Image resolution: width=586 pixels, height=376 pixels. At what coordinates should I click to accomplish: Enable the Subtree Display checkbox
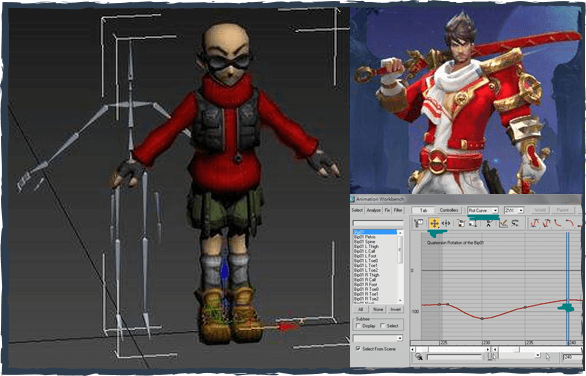358,326
